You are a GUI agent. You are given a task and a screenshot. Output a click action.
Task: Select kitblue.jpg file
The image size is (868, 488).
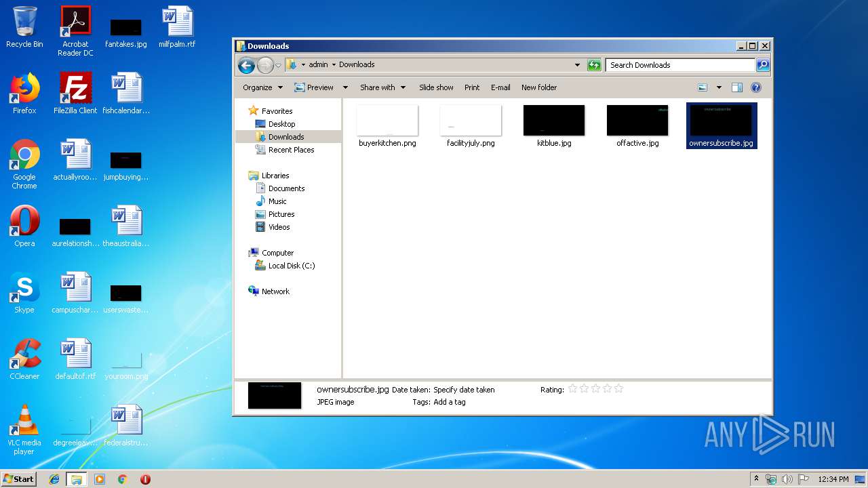tap(554, 126)
